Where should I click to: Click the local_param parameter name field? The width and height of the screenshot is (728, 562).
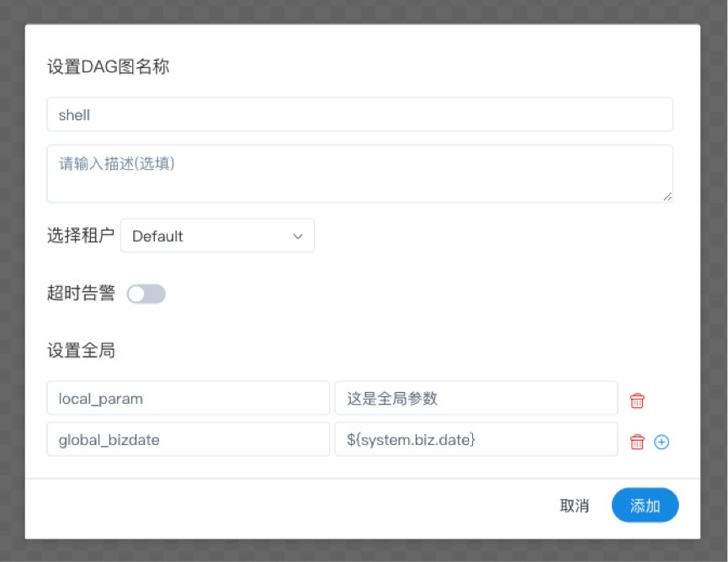(x=188, y=398)
